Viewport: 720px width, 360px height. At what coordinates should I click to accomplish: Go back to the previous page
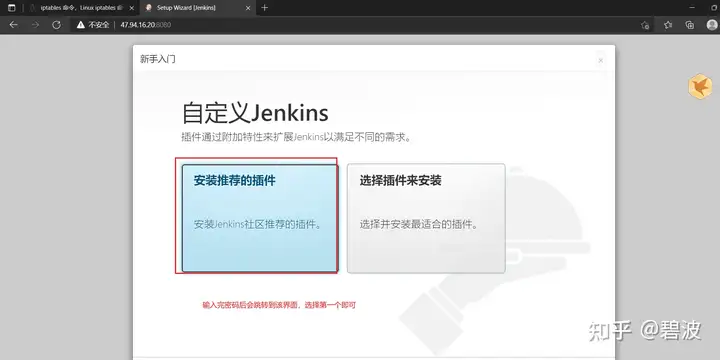click(13, 25)
